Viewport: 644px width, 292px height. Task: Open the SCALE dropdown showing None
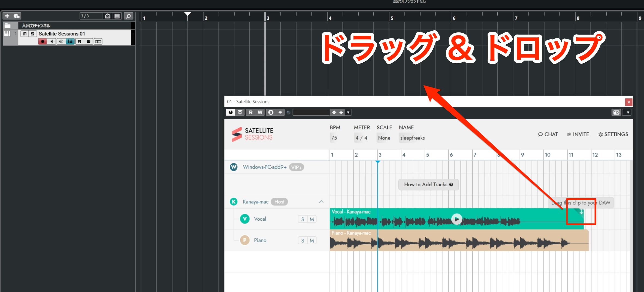384,138
